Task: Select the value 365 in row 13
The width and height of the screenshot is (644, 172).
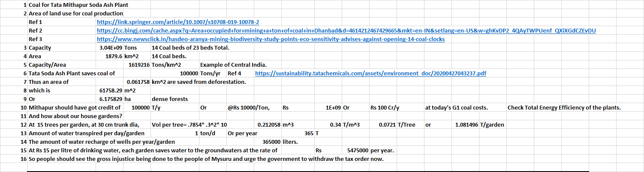Action: tap(309, 133)
